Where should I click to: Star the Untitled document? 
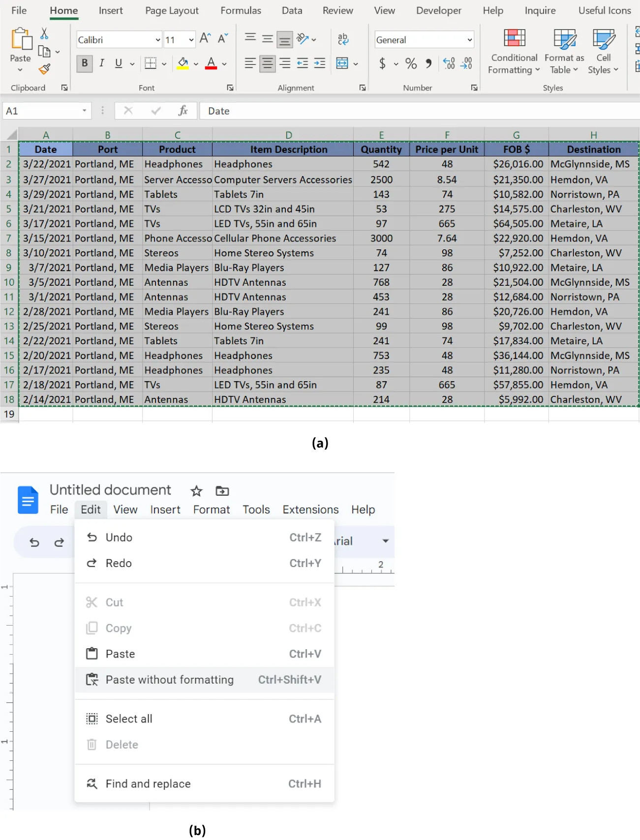[196, 491]
